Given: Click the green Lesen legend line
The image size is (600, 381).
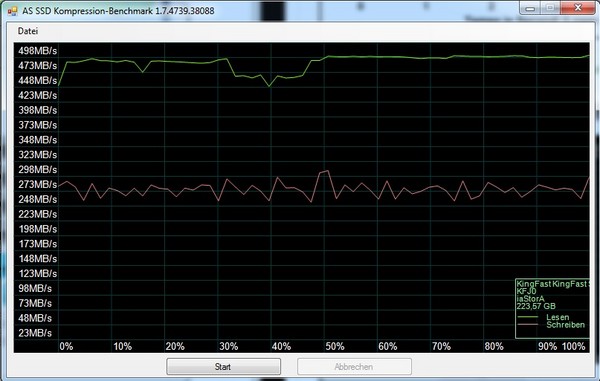Looking at the screenshot, I should (527, 317).
